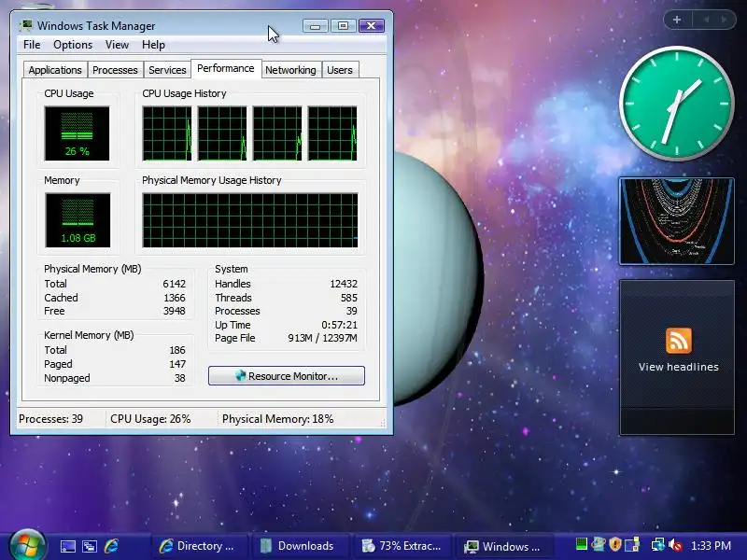Click the status bar text Physical Memory: 18%
Image resolution: width=747 pixels, height=560 pixels.
tap(277, 419)
